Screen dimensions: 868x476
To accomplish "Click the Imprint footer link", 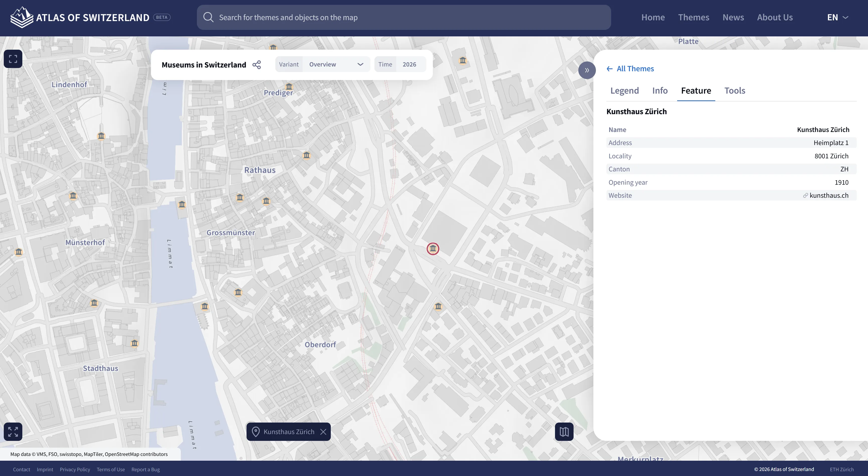I will click(45, 469).
